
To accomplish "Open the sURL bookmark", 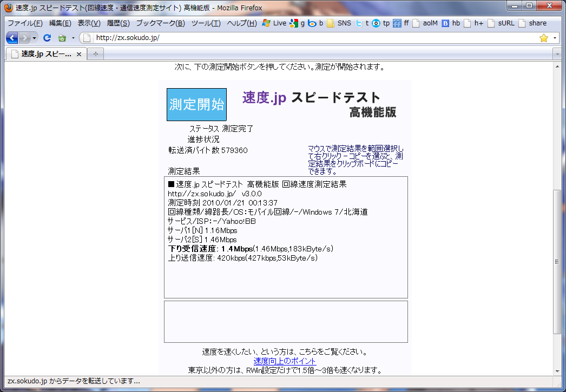I will [x=501, y=23].
